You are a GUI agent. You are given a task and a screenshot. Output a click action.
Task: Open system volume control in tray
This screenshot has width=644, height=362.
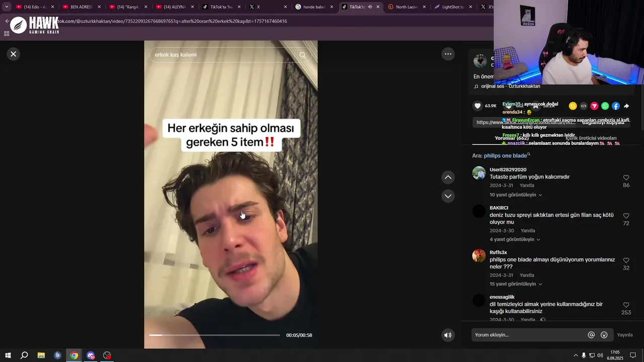tap(600, 355)
